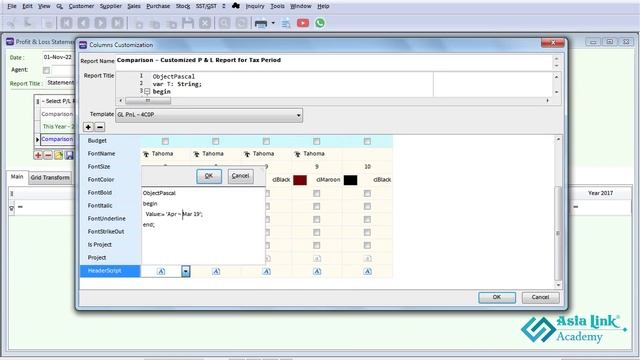Click Project lookup button in clMaroon column
The width and height of the screenshot is (640, 360).
(317, 258)
